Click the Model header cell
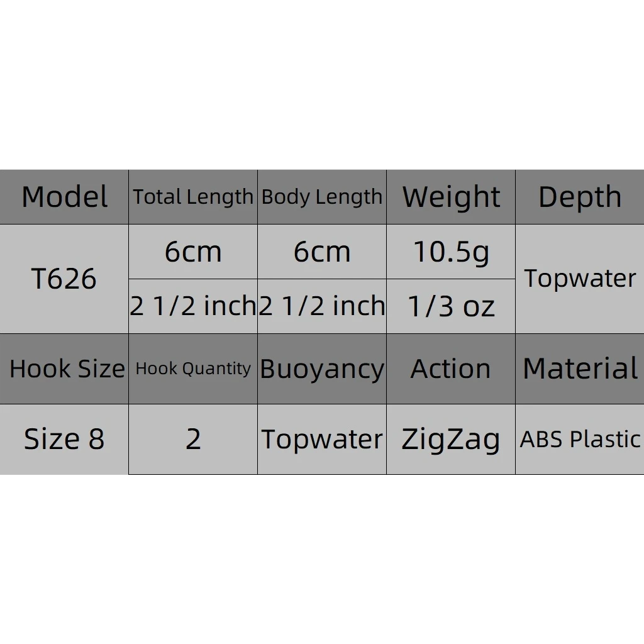Image resolution: width=644 pixels, height=644 pixels. click(x=64, y=197)
